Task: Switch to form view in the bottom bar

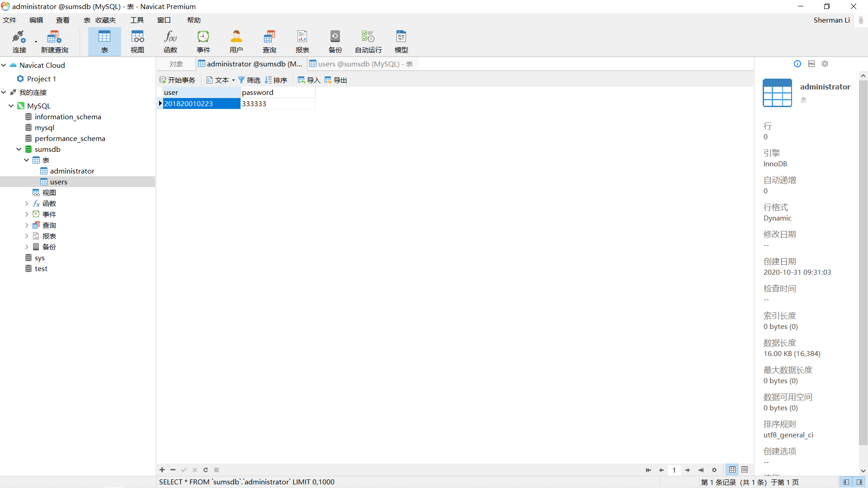Action: (745, 470)
